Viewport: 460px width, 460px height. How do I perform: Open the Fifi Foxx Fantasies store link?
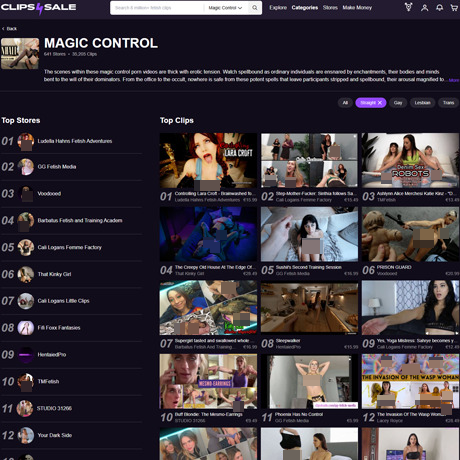click(59, 328)
